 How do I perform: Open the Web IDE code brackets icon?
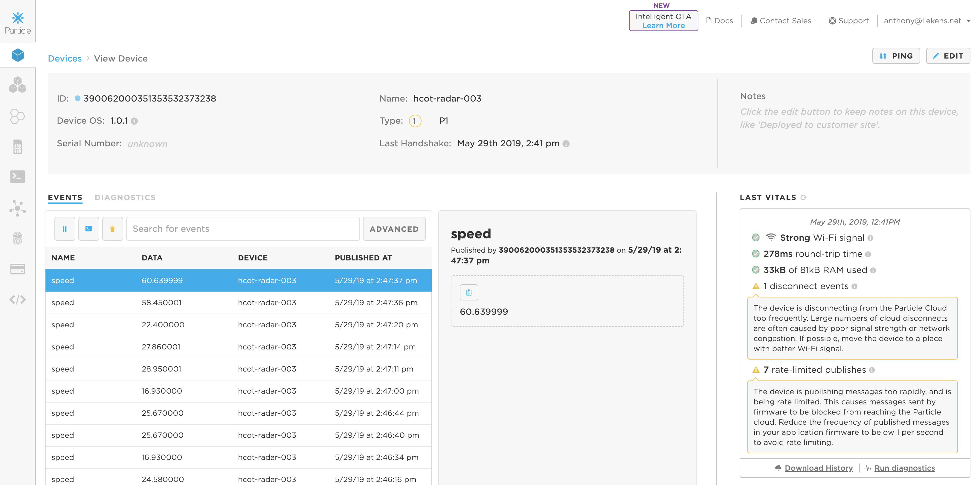tap(18, 300)
